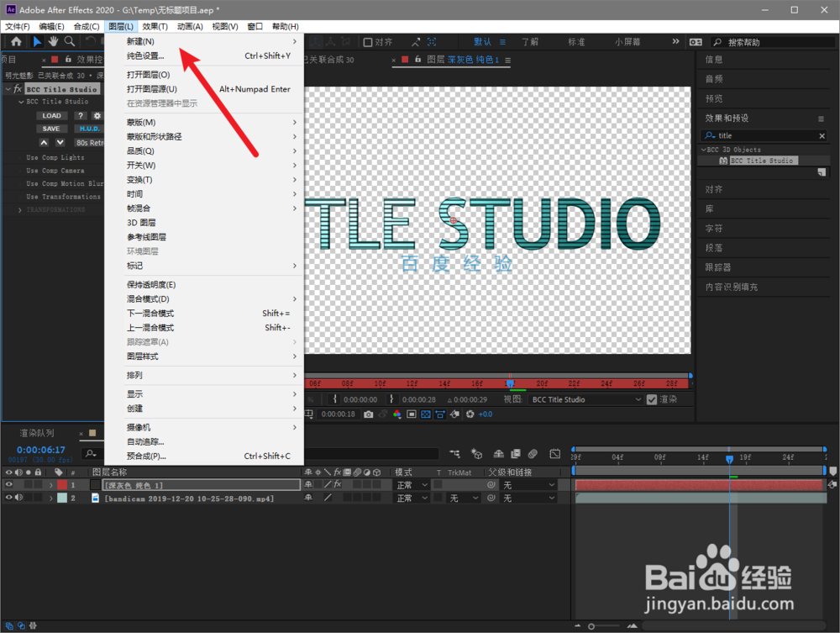
Task: Open track matte dropdown for layer 2
Action: (x=464, y=498)
